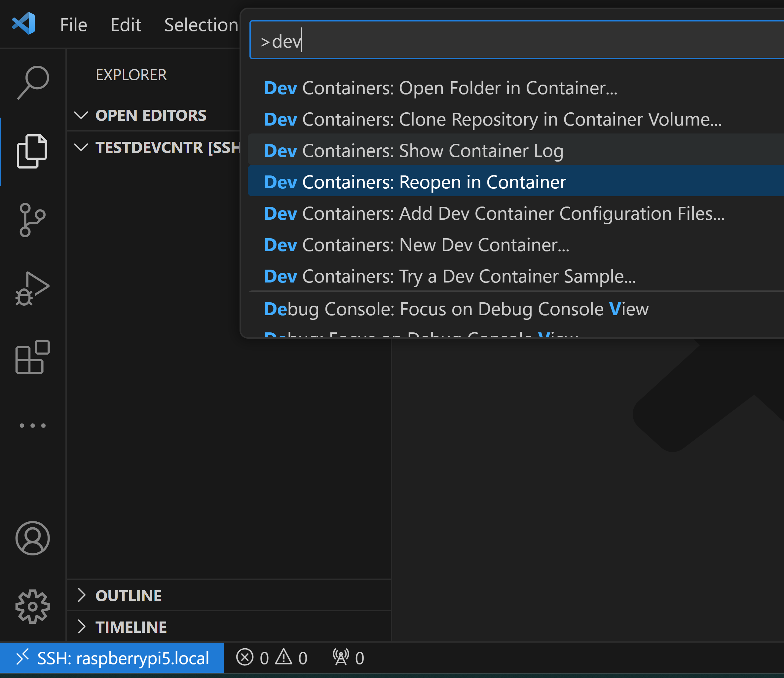Image resolution: width=784 pixels, height=678 pixels.
Task: Open Manage gear settings icon
Action: pos(32,607)
